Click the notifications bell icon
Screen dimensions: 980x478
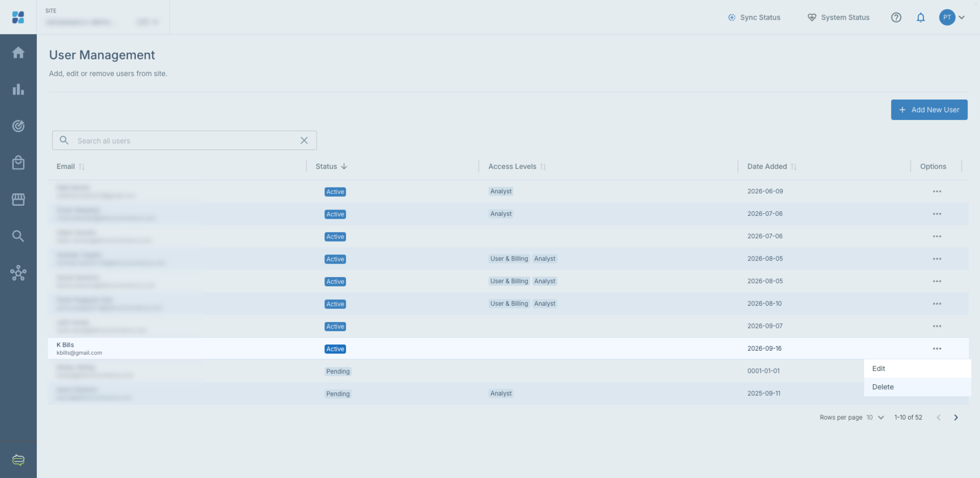click(921, 18)
